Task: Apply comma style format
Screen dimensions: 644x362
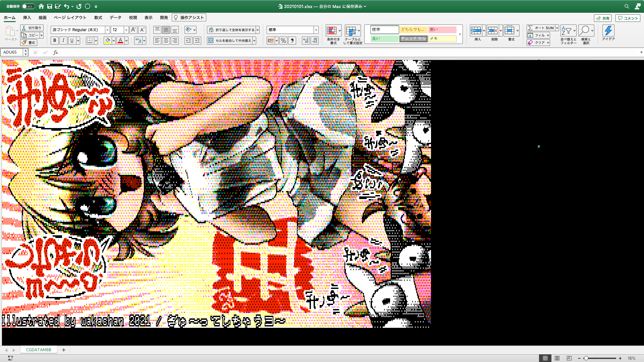Action: [x=292, y=41]
